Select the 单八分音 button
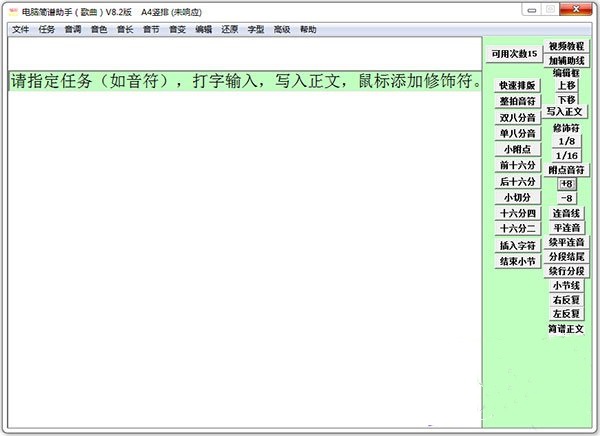Viewport: 600px width, 436px height. pos(517,134)
